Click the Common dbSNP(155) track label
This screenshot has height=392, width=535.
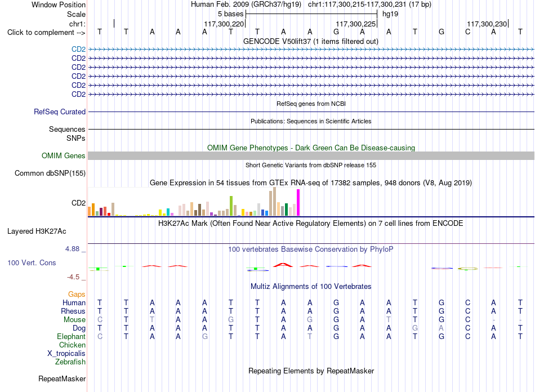50,173
